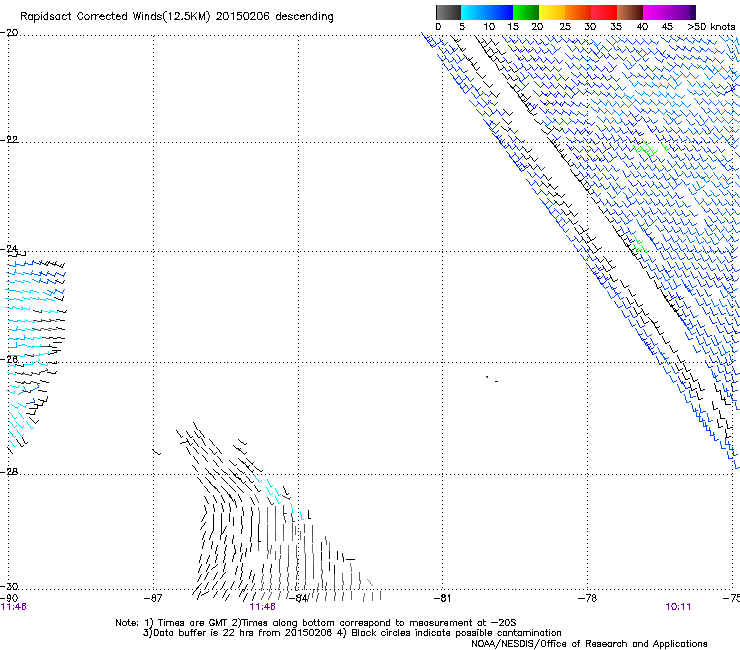Screen dimensions: 740x650
Task: Click the green 15-20 knots legend swatch
Action: pyautogui.click(x=526, y=12)
